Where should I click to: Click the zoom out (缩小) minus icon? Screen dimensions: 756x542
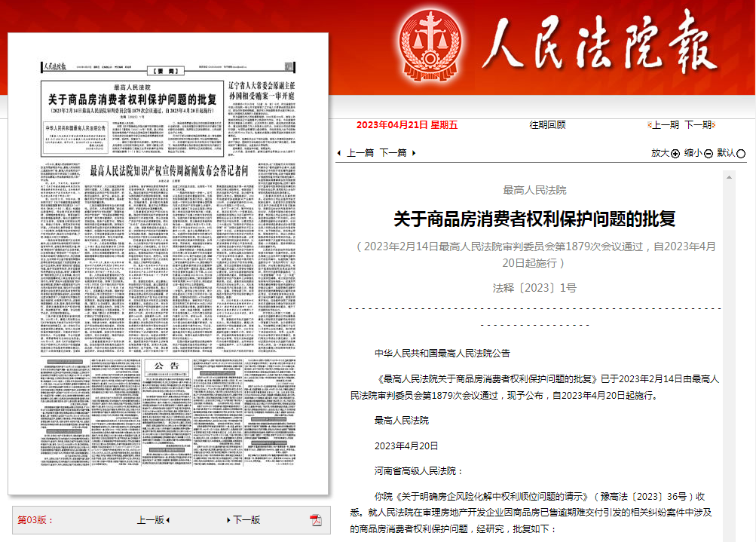(x=709, y=153)
